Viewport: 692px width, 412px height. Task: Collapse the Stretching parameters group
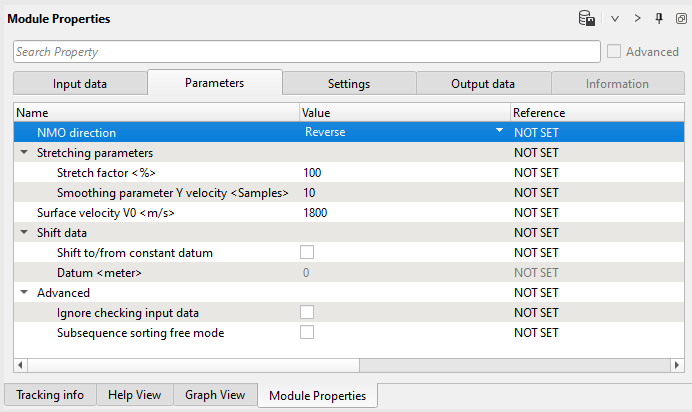[23, 153]
